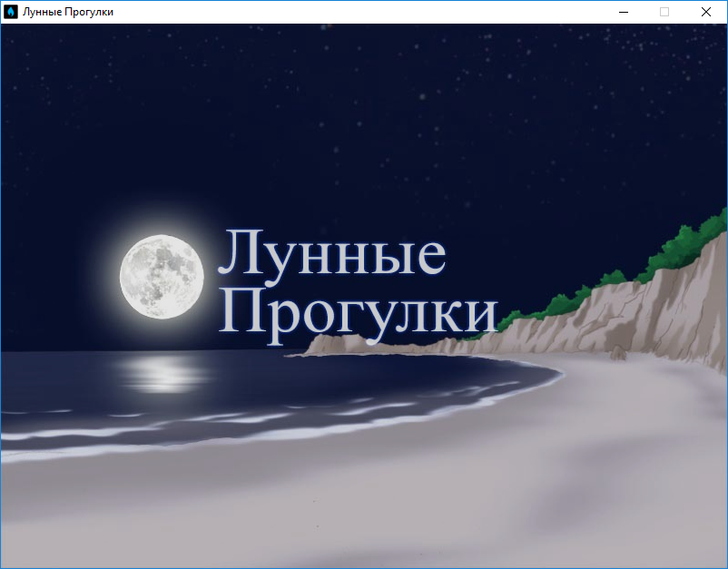Minimize the Лунные Прогулки window
This screenshot has width=728, height=569.
tap(623, 12)
